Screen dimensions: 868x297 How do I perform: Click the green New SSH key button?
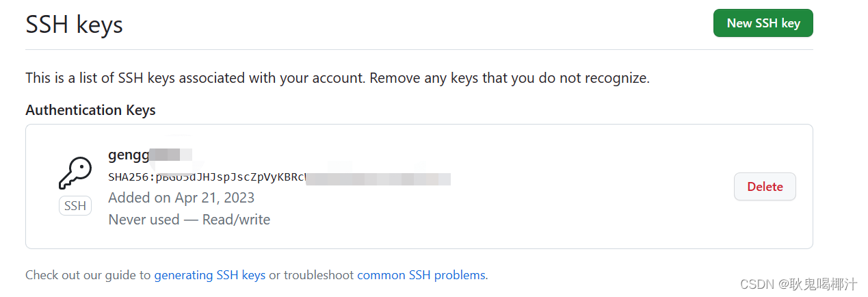tap(763, 23)
